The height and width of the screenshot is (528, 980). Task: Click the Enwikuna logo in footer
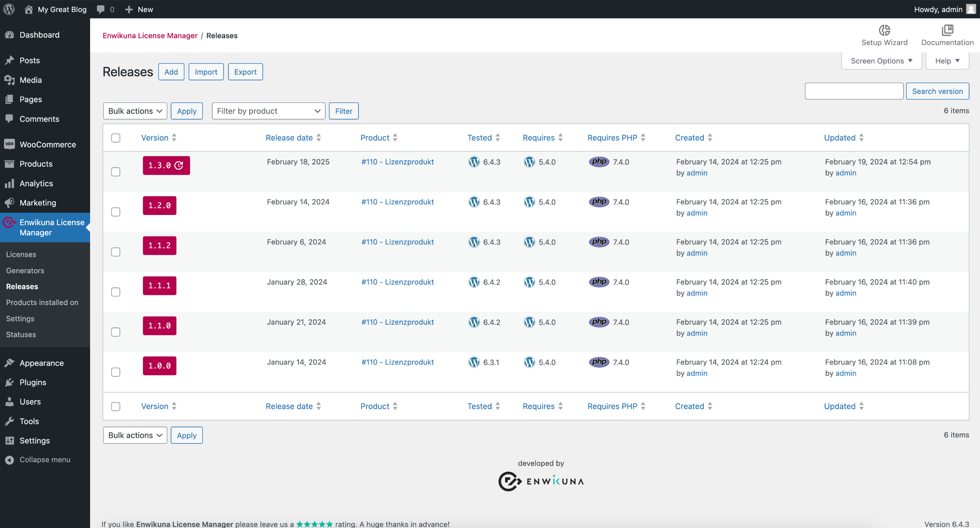pos(541,481)
